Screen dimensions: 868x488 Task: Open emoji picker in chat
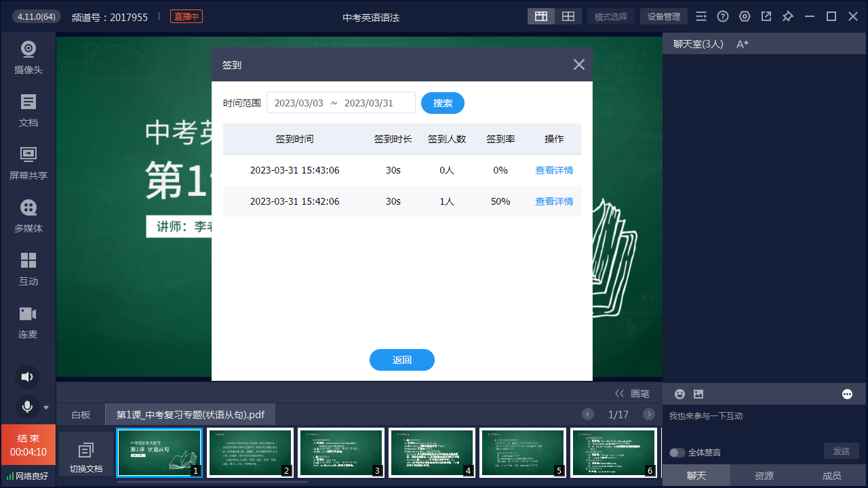coord(679,394)
